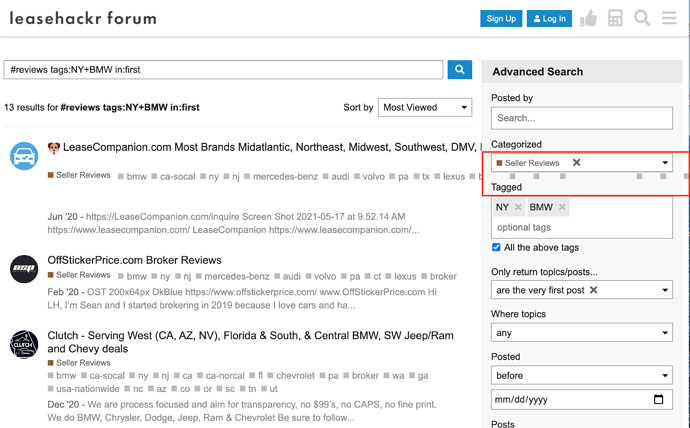Click the Sign Up button
Screen dimensions: 690x428
coord(501,18)
